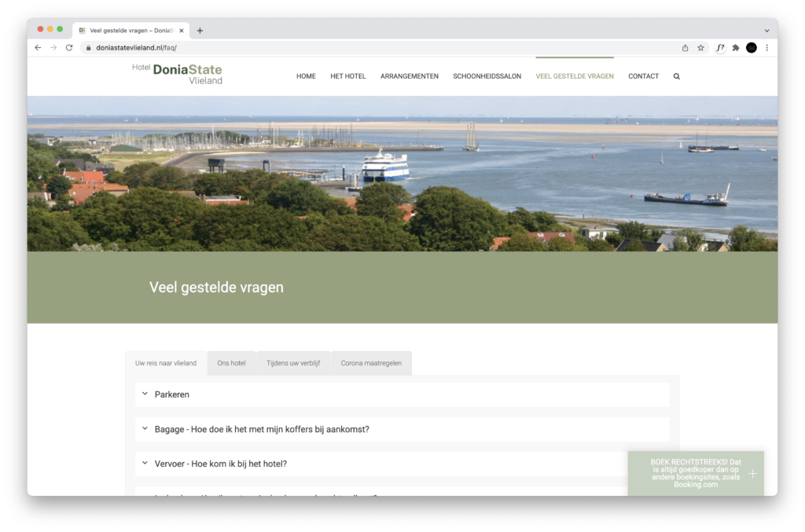The height and width of the screenshot is (532, 805).
Task: Open the Corona maatregelen tab
Action: tap(371, 363)
